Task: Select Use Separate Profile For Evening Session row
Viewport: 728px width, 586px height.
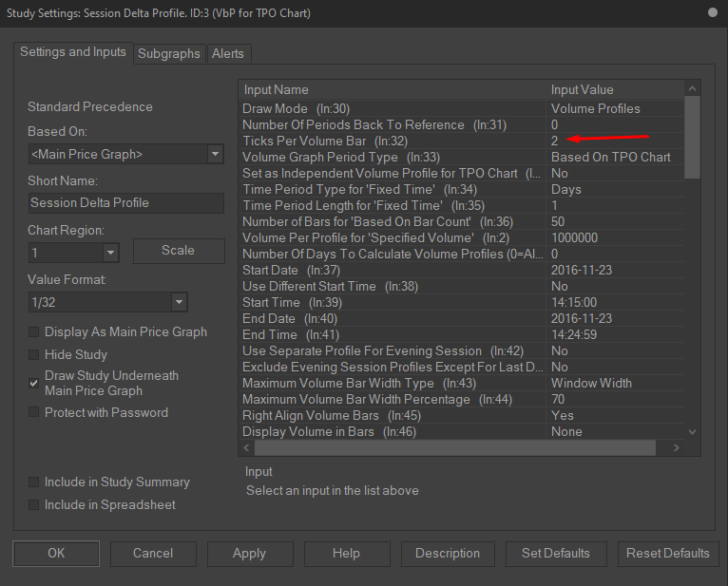Action: [462, 351]
